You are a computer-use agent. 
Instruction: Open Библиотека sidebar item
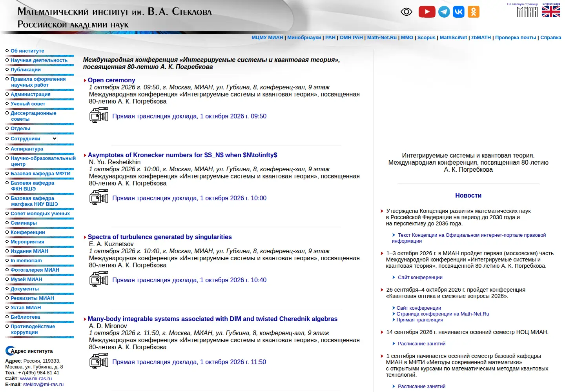(25, 317)
